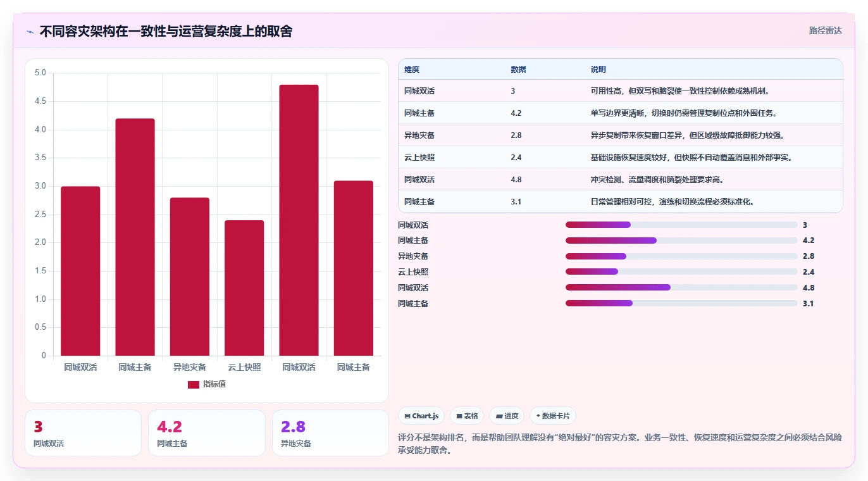Open the 同城主备 card showing 4.2
Image resolution: width=868 pixels, height=481 pixels.
206,433
